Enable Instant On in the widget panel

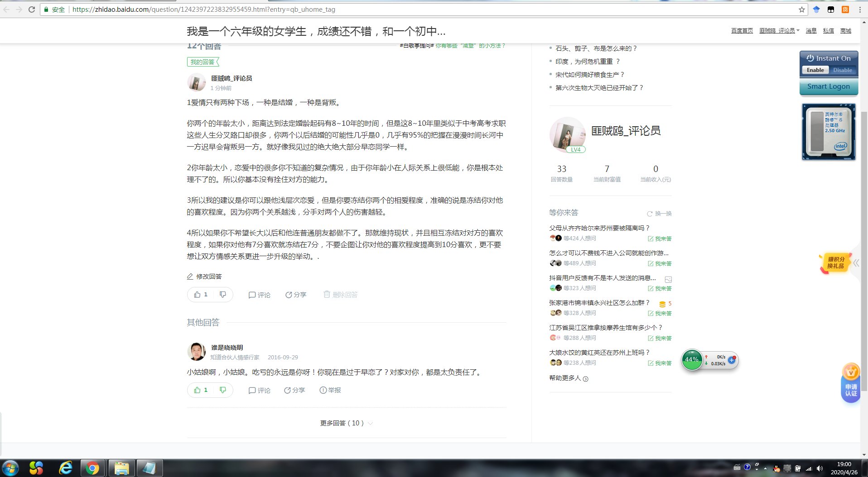(815, 70)
